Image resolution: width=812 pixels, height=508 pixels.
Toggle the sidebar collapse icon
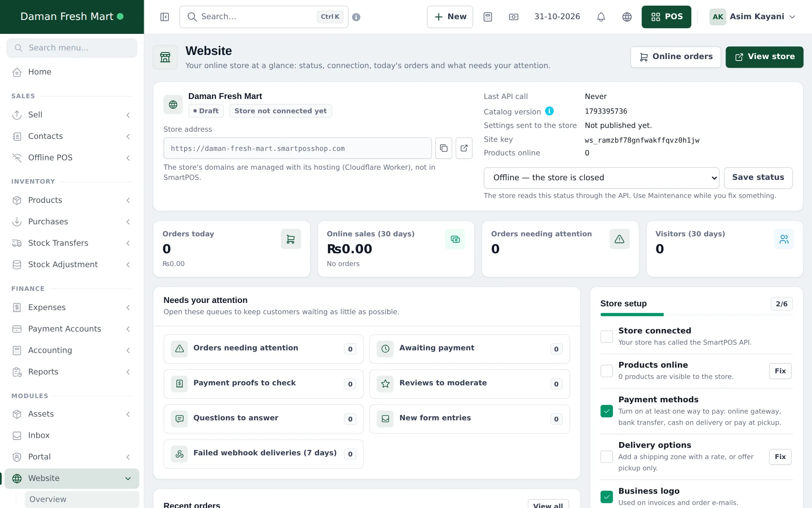(x=165, y=17)
